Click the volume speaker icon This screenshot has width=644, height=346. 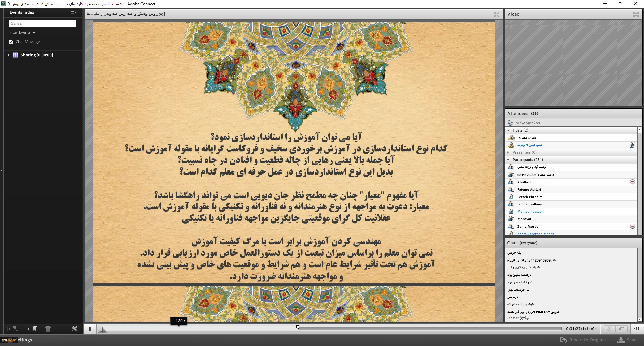click(x=637, y=329)
